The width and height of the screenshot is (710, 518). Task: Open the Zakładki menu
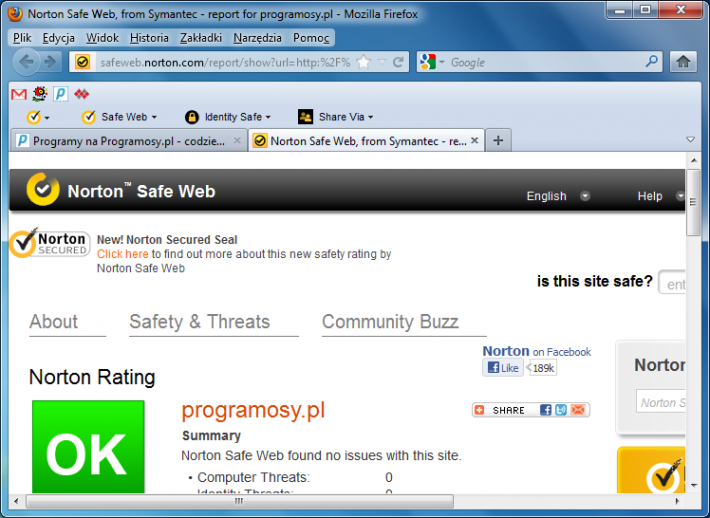pyautogui.click(x=201, y=38)
